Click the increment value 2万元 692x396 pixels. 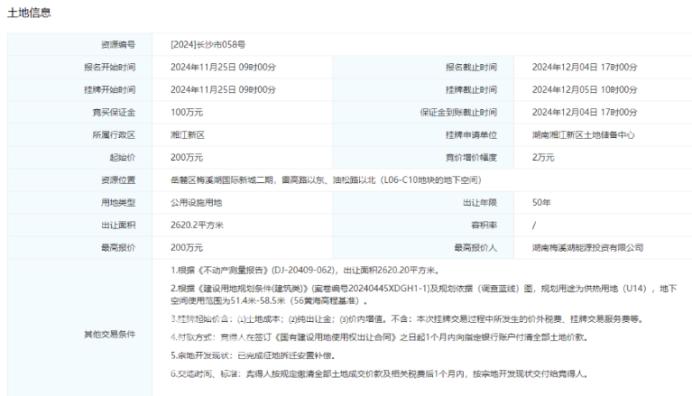point(543,157)
